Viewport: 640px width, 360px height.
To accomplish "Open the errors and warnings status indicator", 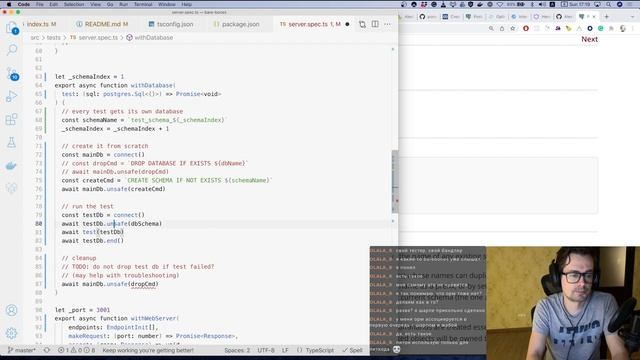I will (77, 350).
